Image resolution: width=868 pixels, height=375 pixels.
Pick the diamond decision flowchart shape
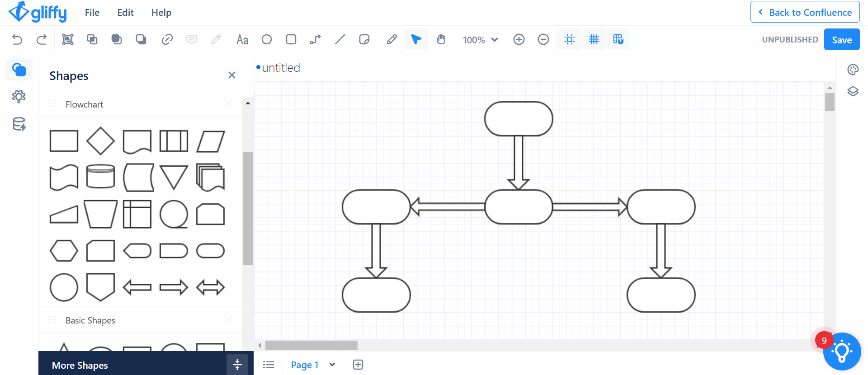click(100, 141)
